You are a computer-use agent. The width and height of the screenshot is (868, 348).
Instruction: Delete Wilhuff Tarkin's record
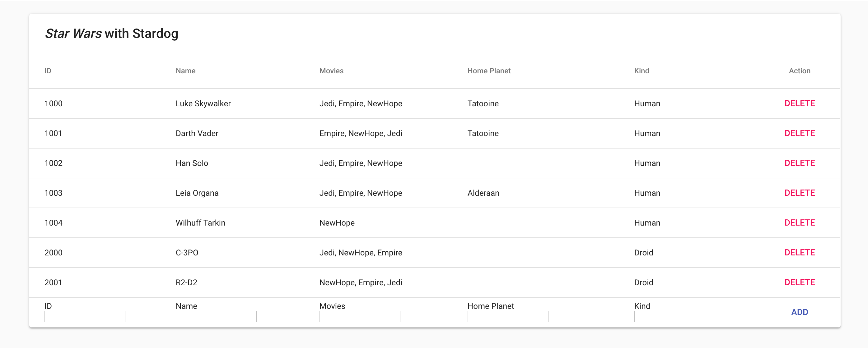pos(799,223)
